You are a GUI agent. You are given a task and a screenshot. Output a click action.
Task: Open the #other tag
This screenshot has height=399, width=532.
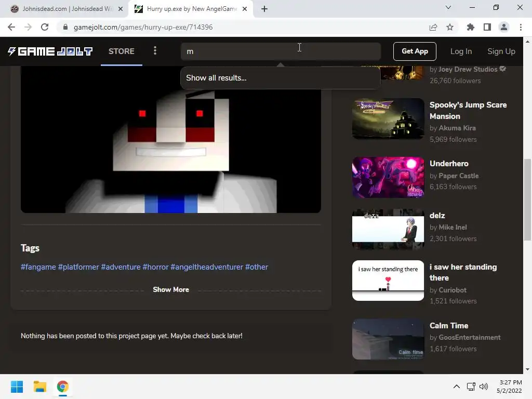[x=257, y=267]
